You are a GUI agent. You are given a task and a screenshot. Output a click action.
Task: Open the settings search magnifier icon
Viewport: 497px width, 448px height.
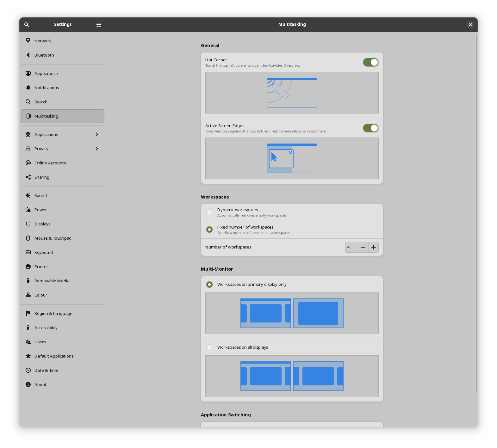[x=27, y=25]
